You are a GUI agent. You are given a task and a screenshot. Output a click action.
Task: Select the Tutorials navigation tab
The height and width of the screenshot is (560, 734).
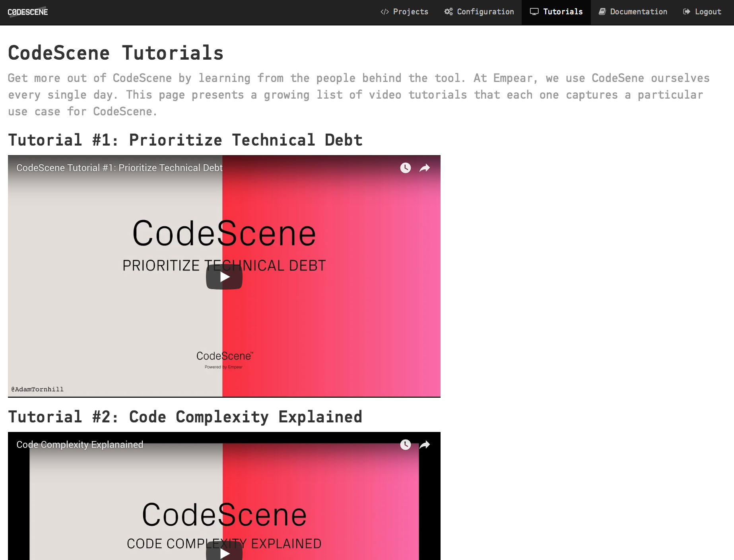click(x=556, y=12)
